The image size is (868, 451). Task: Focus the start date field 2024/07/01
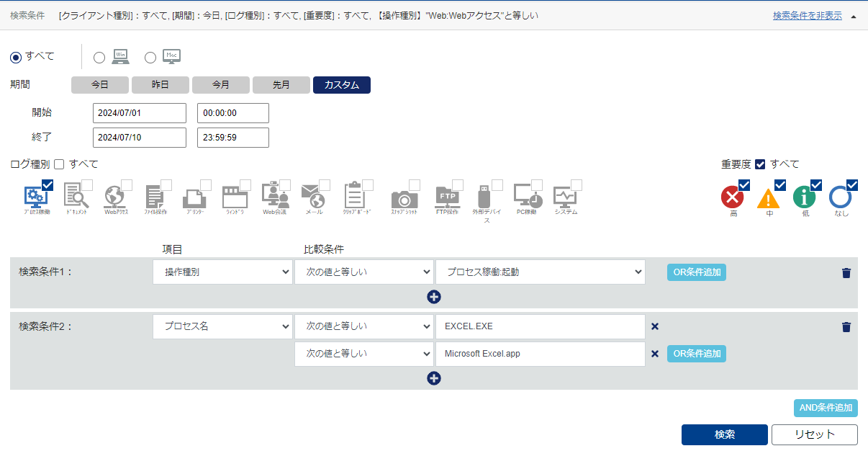pos(140,113)
